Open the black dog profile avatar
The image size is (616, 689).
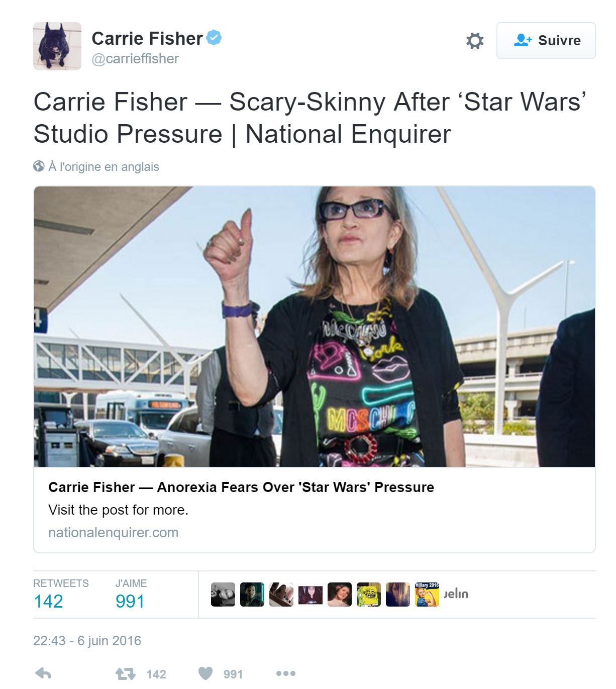(57, 46)
